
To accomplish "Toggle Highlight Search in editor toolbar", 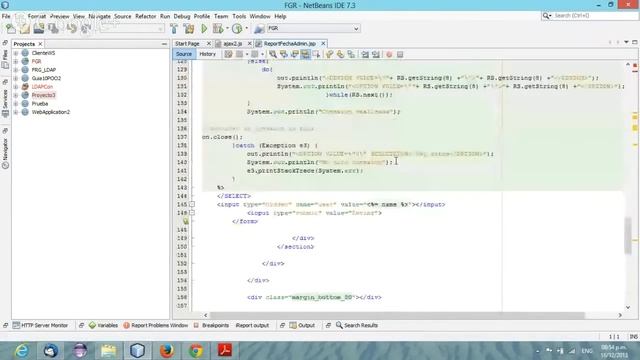I will tap(305, 54).
